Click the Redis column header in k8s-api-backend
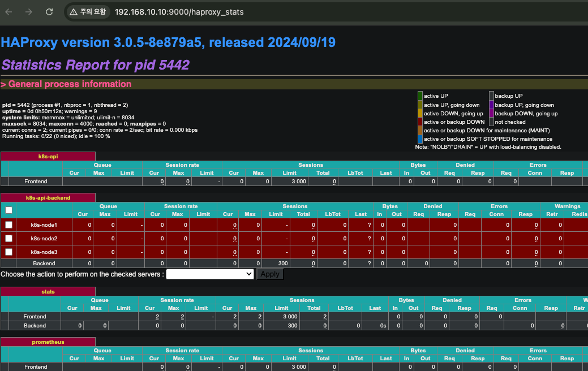Screen dimensions: 588x371 580,214
